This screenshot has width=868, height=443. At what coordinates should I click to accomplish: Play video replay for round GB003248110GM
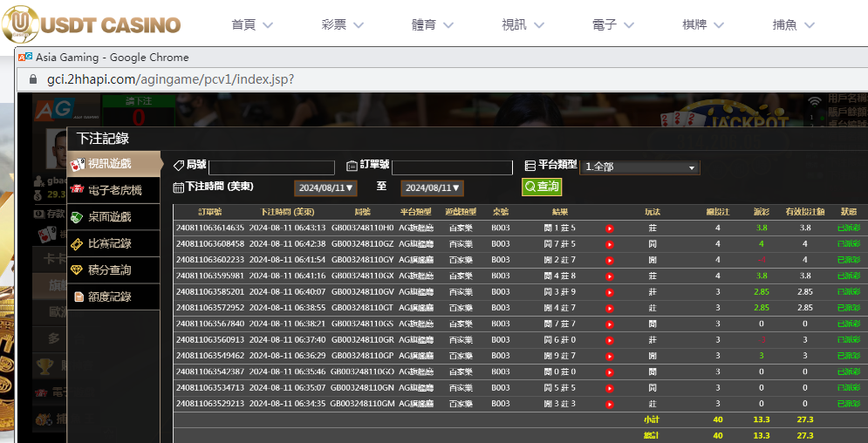(609, 404)
